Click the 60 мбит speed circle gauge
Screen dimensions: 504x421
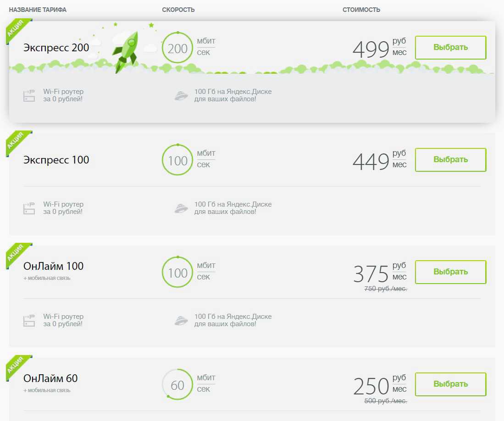pyautogui.click(x=177, y=384)
